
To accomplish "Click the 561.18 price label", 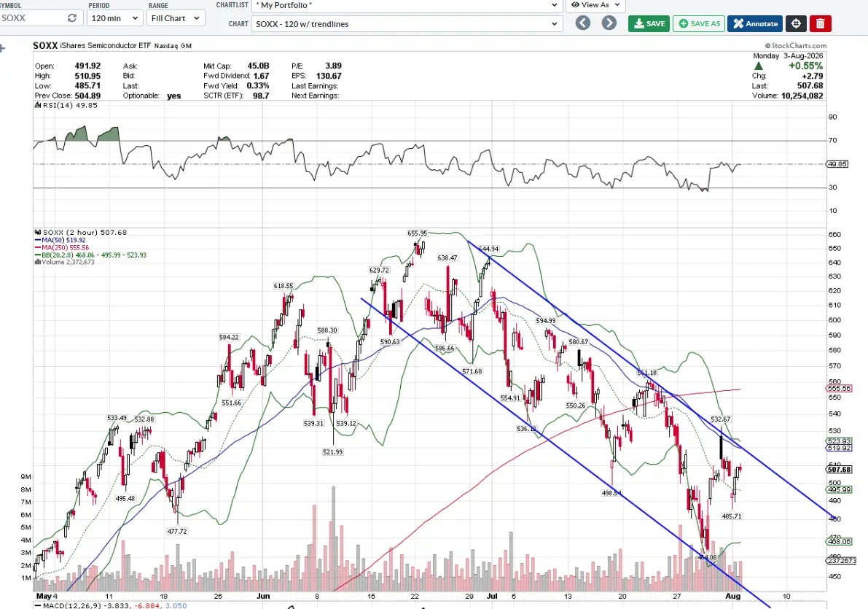I will [646, 373].
